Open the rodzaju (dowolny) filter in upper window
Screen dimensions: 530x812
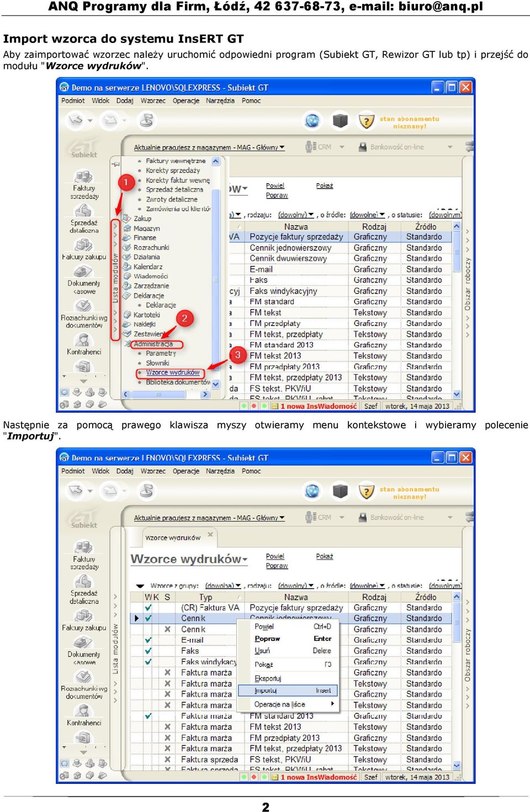pyautogui.click(x=296, y=215)
